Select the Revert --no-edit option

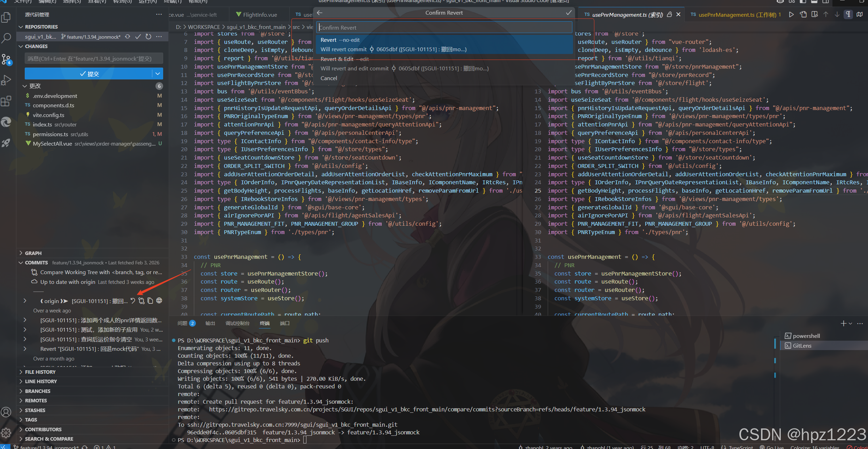444,45
